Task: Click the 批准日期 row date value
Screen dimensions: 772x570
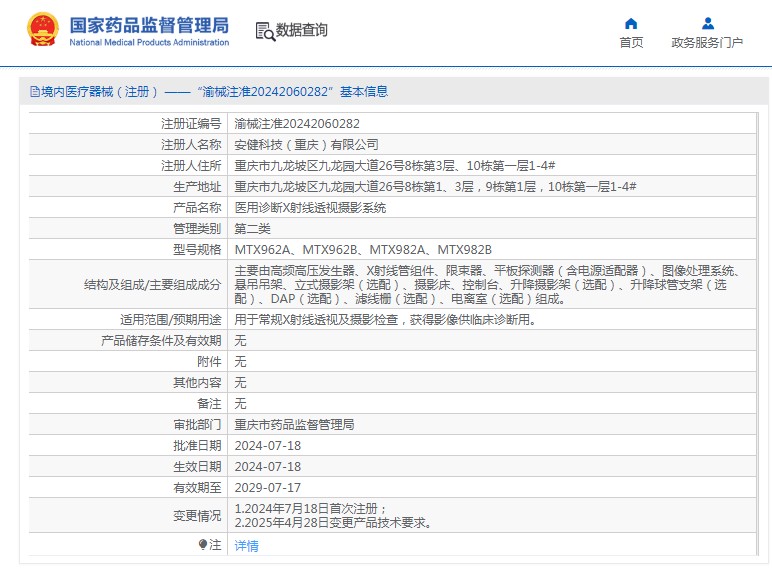Action: tap(267, 446)
